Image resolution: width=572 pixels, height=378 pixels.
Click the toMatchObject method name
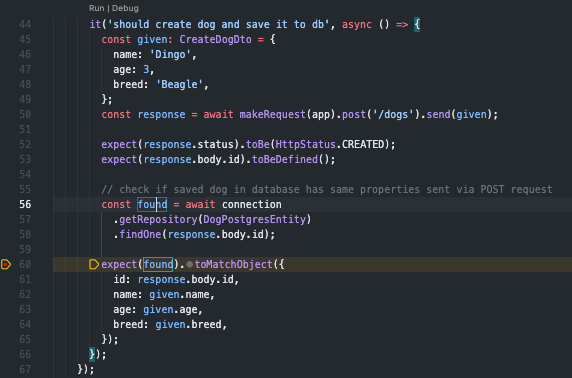233,264
